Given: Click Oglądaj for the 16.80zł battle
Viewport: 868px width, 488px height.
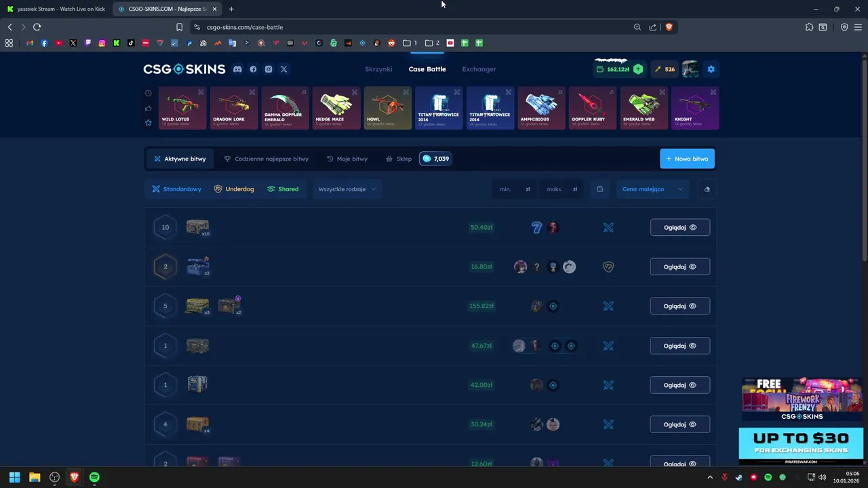Looking at the screenshot, I should pyautogui.click(x=680, y=266).
